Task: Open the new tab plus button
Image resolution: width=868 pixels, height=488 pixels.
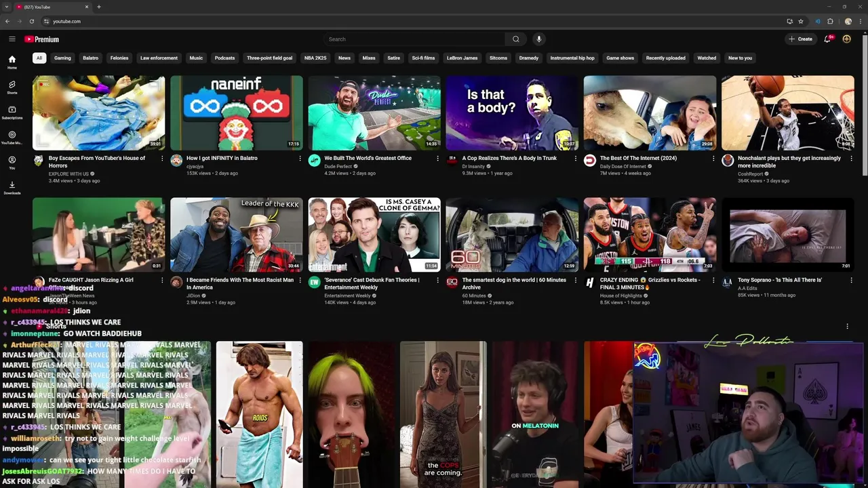Action: click(99, 7)
